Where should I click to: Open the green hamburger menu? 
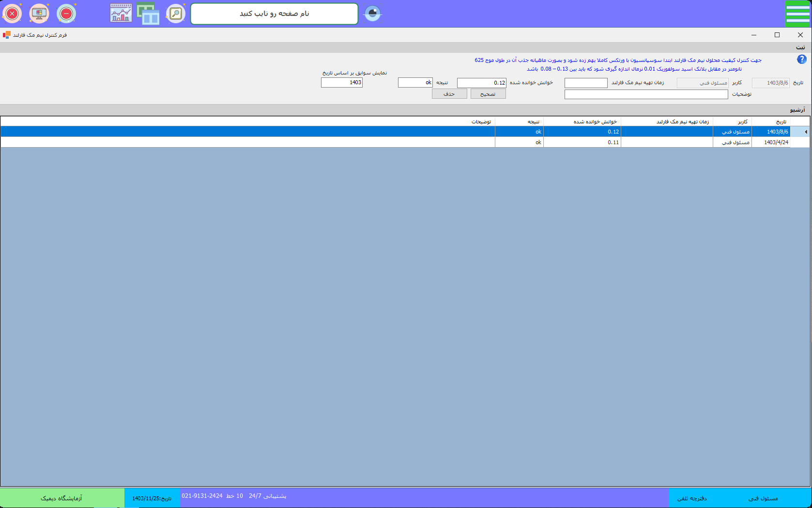797,14
